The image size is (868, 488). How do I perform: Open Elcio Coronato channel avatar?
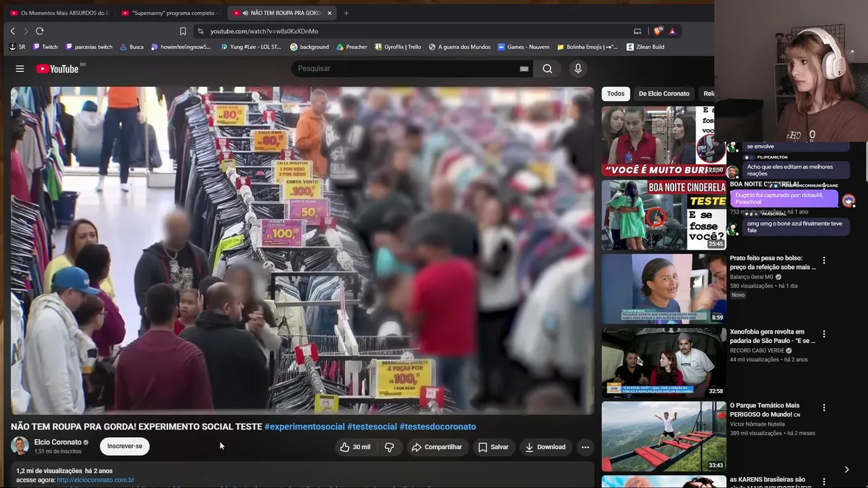click(x=20, y=445)
